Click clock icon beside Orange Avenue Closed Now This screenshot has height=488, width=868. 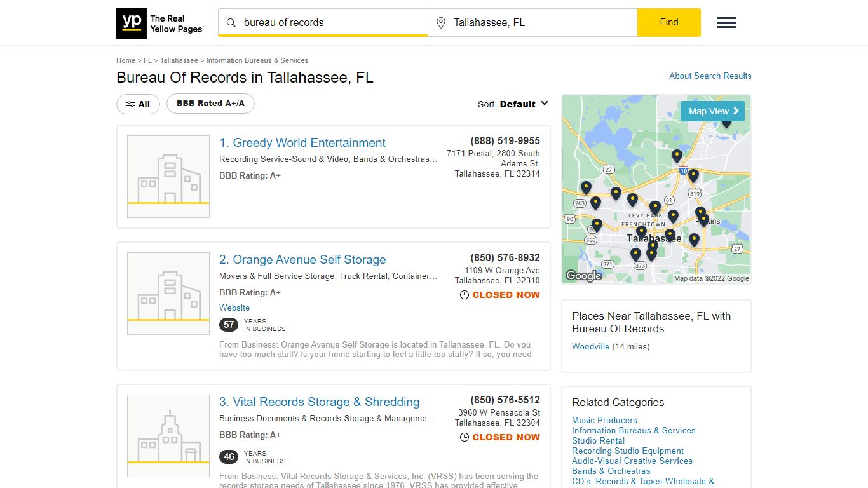[x=465, y=295]
